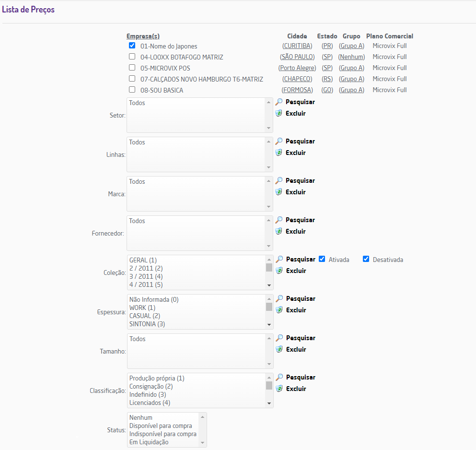The height and width of the screenshot is (450, 476).
Task: Disable the Desativada collection checkbox
Action: [x=366, y=259]
